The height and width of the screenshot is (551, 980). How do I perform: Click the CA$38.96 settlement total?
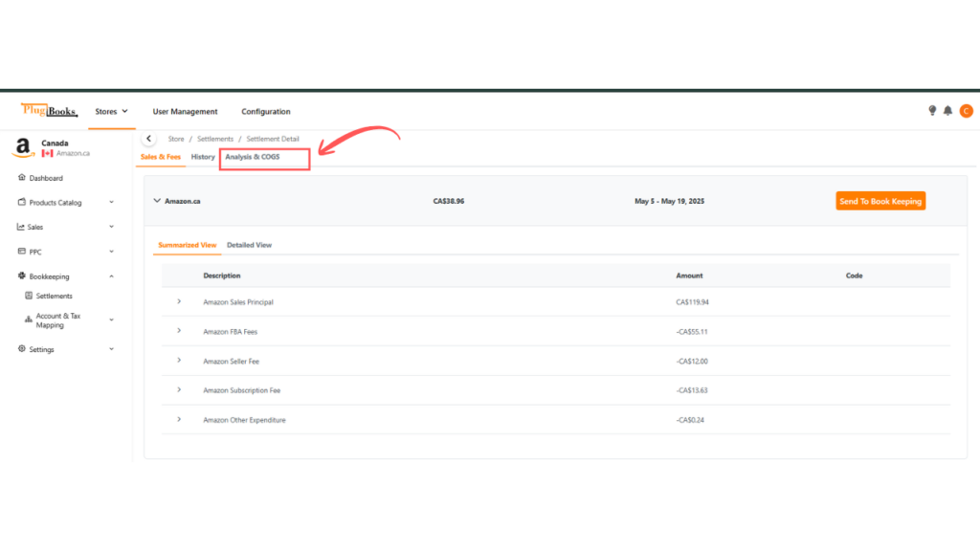(x=448, y=201)
